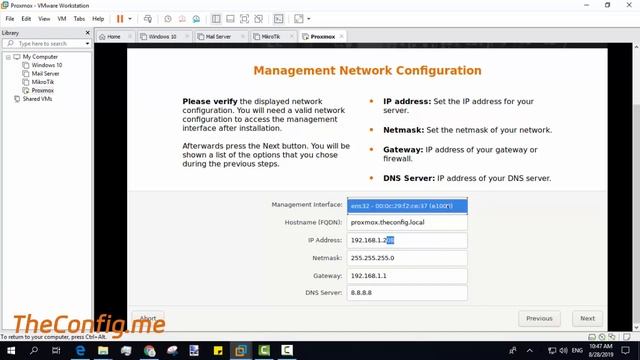Click the Hostname (FQDN) field

click(x=407, y=222)
